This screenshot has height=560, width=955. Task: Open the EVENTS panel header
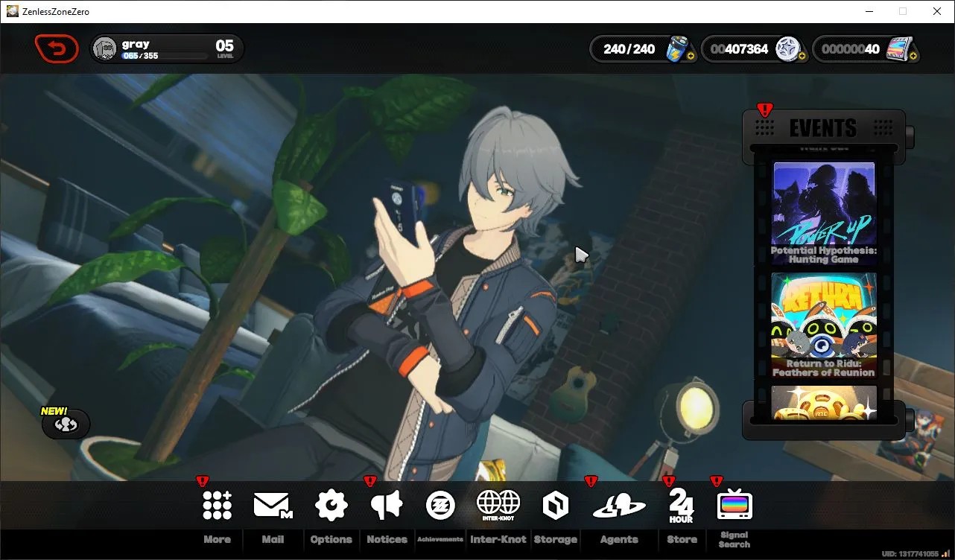[x=823, y=128]
